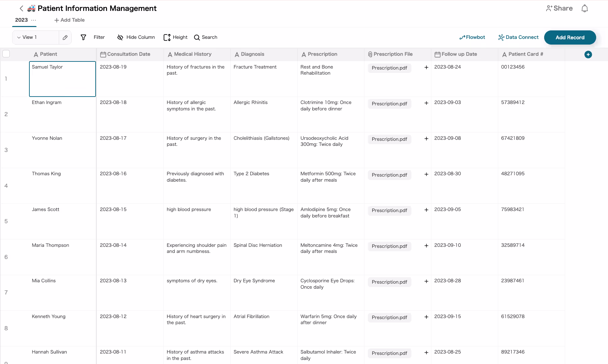Open Flowbot link

pos(472,37)
